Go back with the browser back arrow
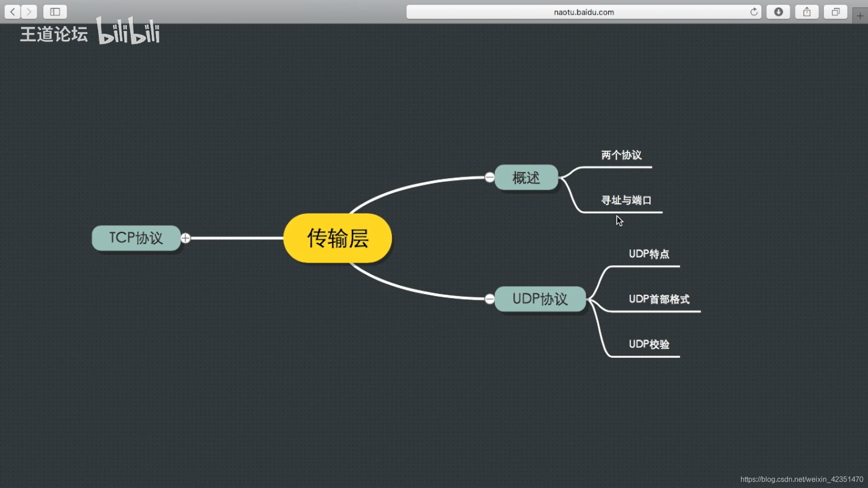 pyautogui.click(x=13, y=12)
